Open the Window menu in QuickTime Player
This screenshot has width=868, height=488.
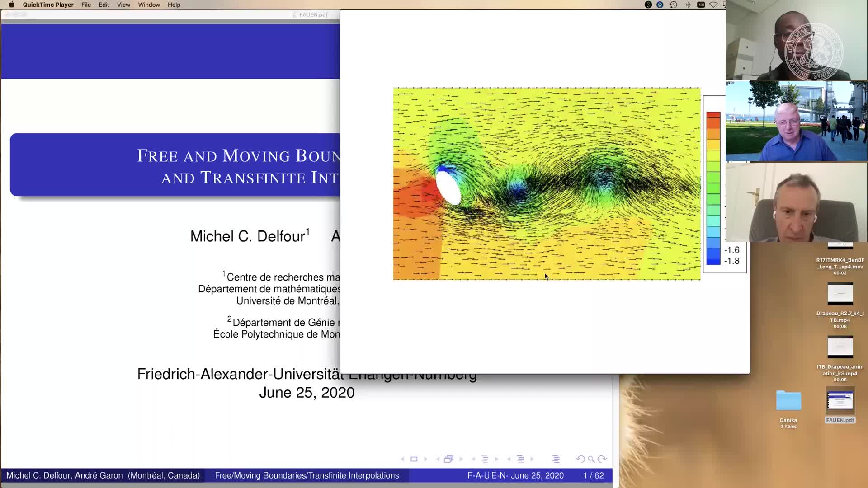149,5
